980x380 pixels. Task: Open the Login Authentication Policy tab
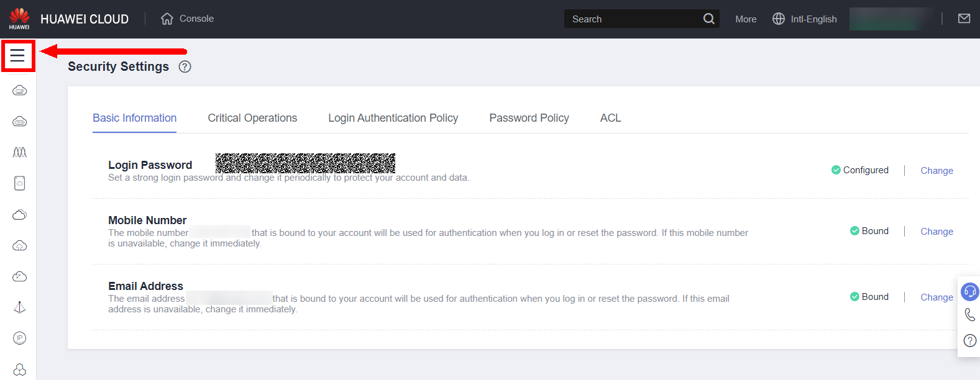click(393, 118)
